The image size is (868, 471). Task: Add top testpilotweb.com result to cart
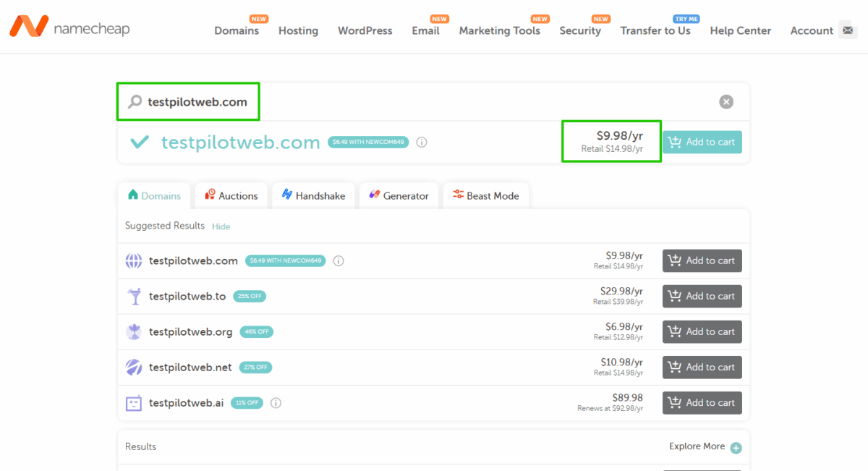click(x=702, y=142)
